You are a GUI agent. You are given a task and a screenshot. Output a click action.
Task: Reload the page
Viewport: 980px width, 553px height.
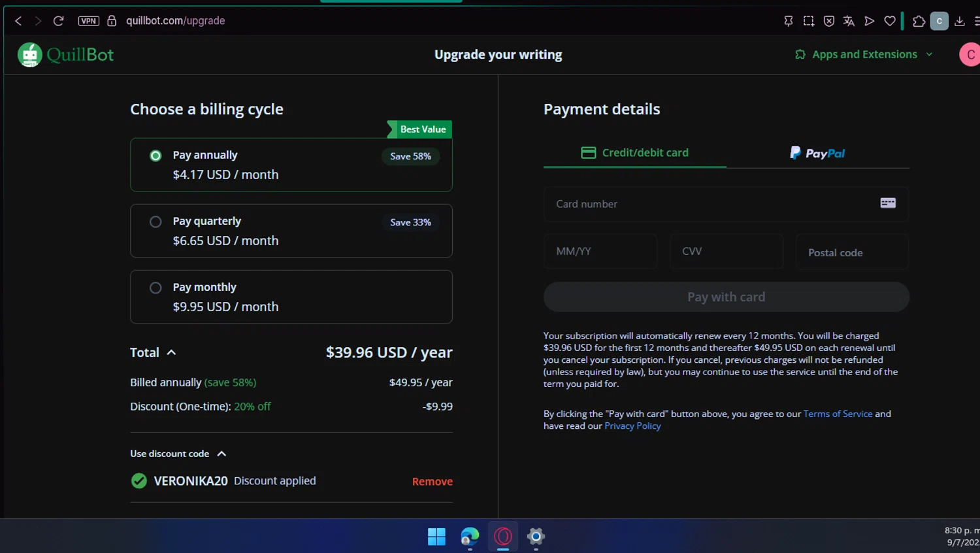[x=58, y=21]
